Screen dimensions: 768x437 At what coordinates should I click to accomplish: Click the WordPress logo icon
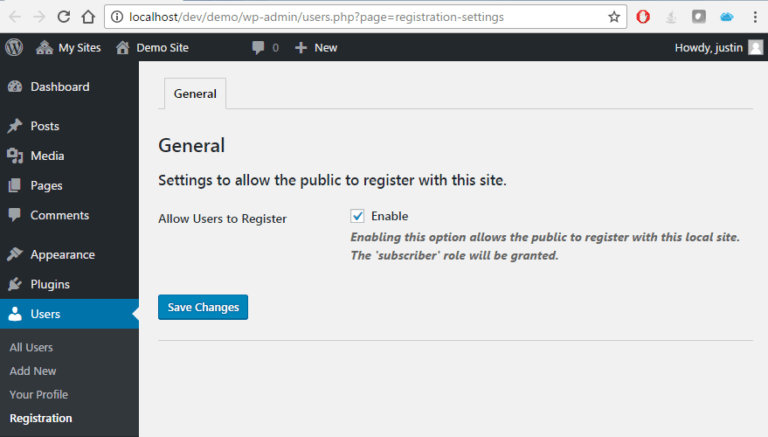[x=14, y=47]
